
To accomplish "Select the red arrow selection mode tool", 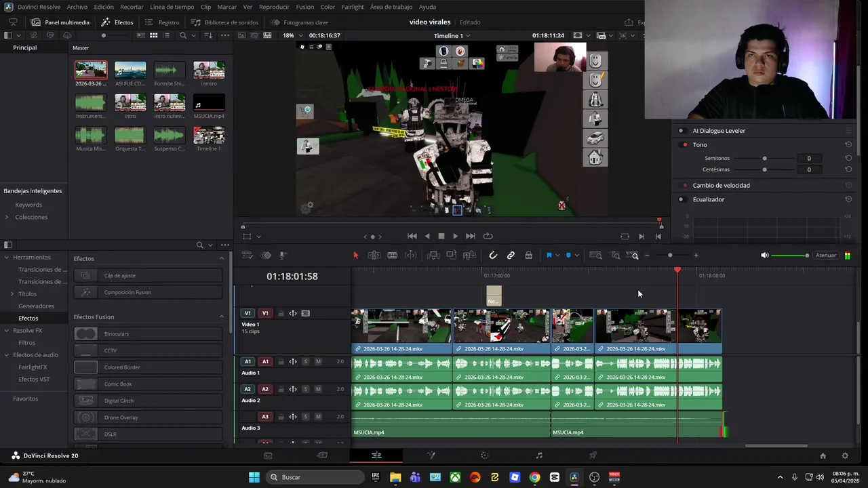I will tap(355, 256).
